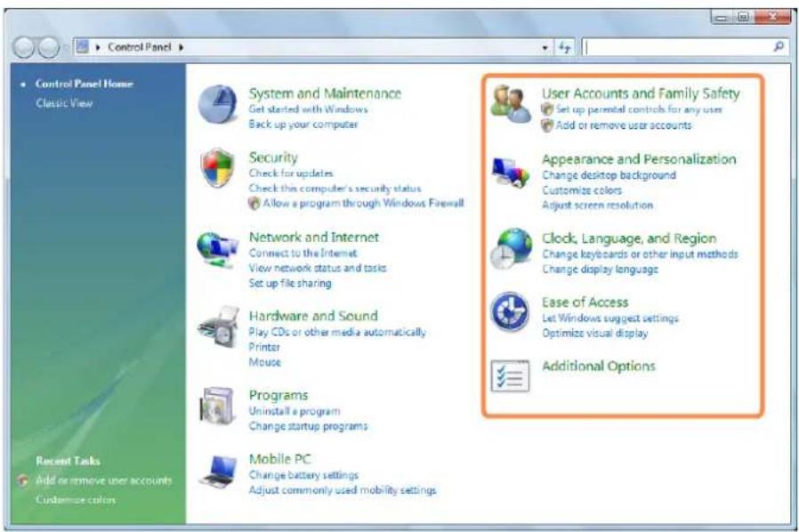Click Change display language
Image resolution: width=799 pixels, height=532 pixels.
point(600,269)
